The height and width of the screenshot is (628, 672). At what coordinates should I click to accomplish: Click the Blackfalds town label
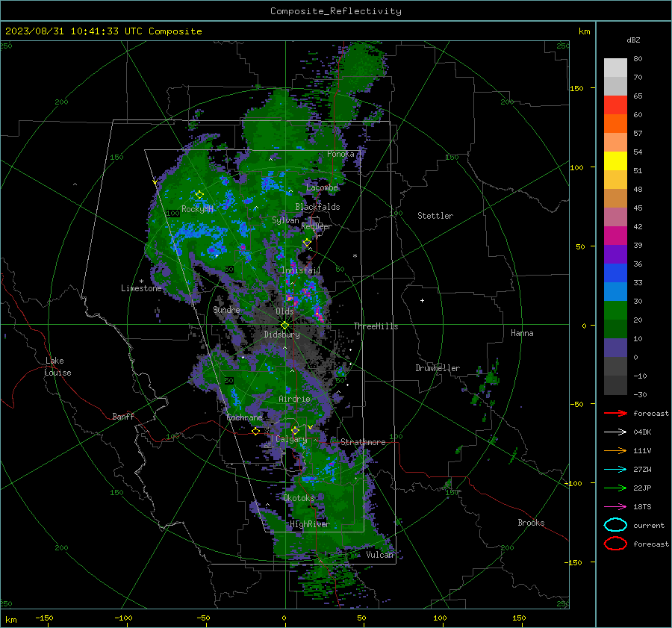coord(317,207)
